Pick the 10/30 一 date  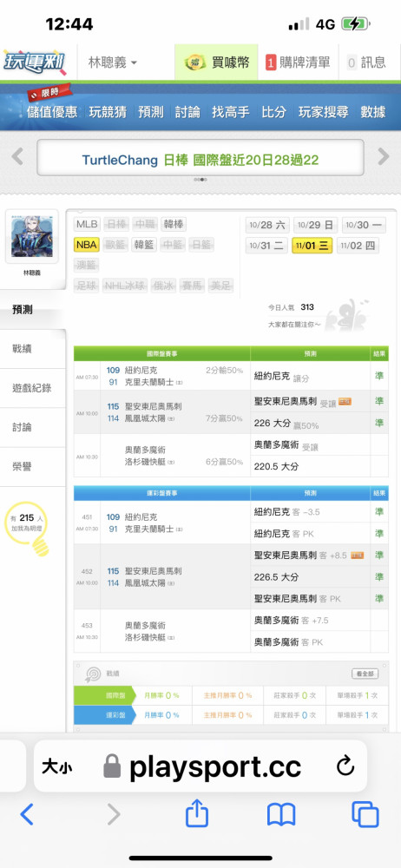[x=364, y=226]
